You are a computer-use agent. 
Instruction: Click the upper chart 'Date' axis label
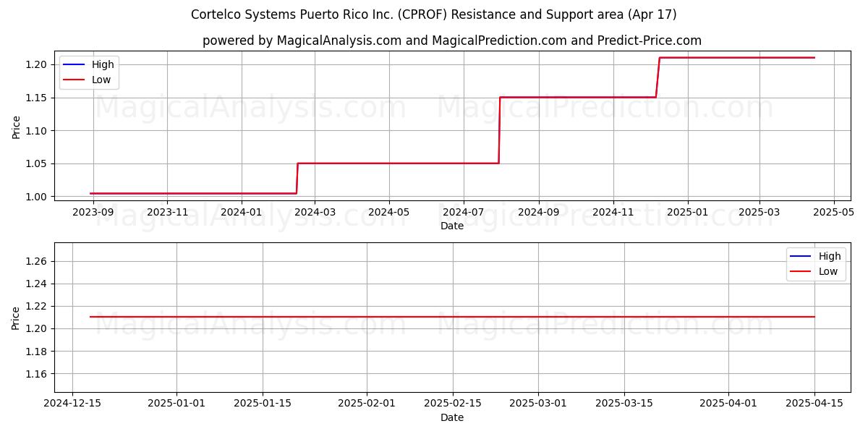452,226
